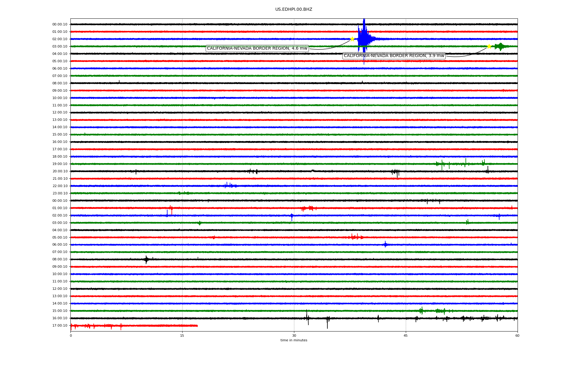Click the US.EDHPI.00.BHZ plot title
Image resolution: width=588 pixels, height=368 pixels.
point(294,10)
